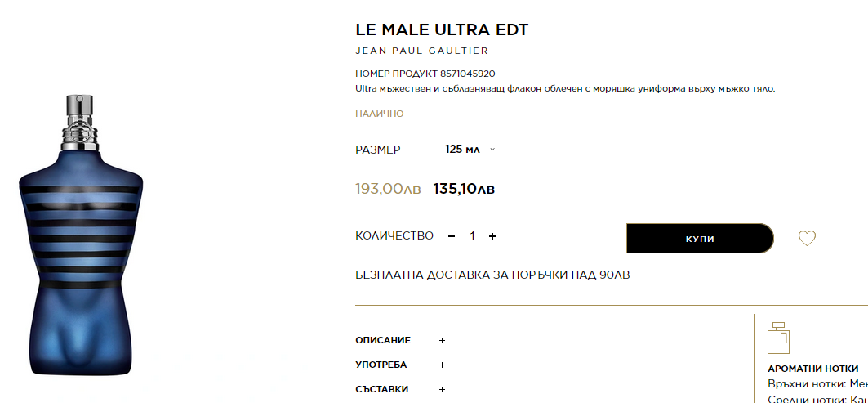The image size is (868, 403).
Task: Click the РАЗМЕР size label
Action: [378, 150]
